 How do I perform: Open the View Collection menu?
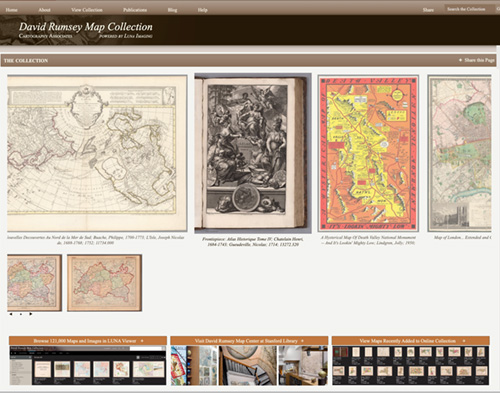pyautogui.click(x=87, y=10)
